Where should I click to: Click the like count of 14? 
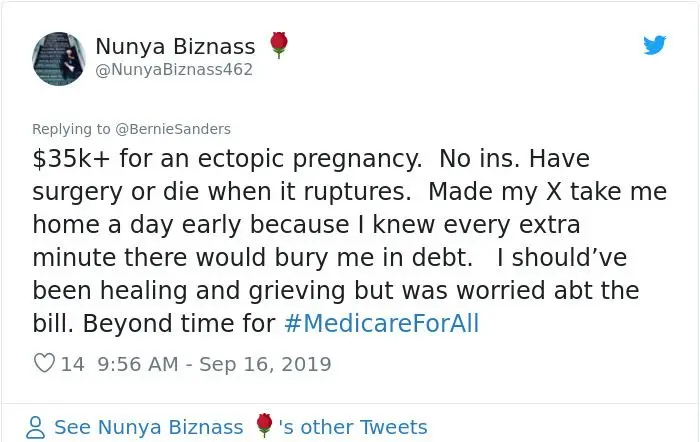[73, 365]
